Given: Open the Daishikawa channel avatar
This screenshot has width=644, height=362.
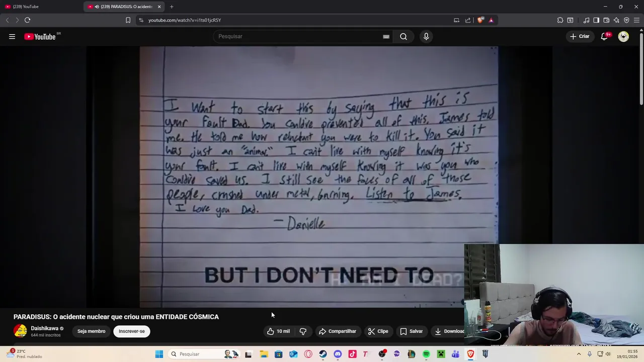Looking at the screenshot, I should click(x=20, y=331).
